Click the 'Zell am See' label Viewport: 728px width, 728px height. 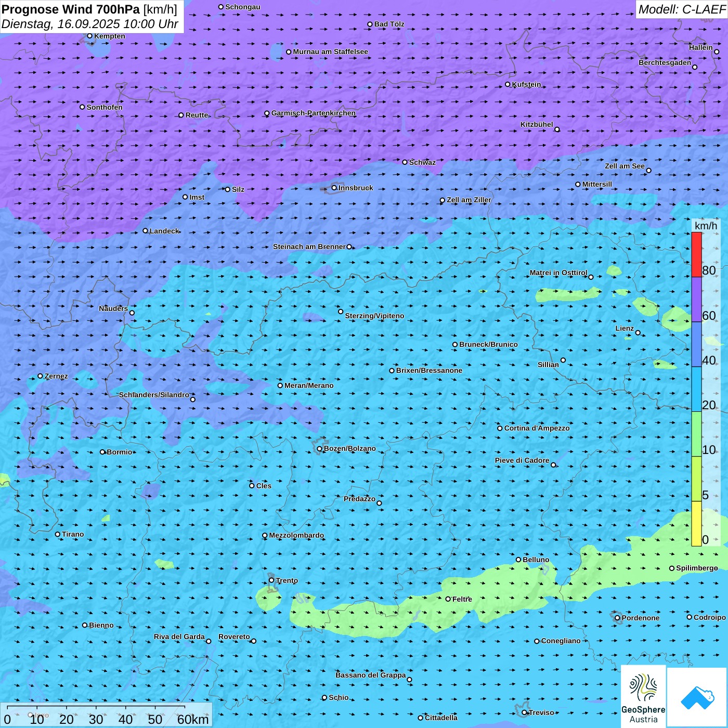(x=625, y=166)
